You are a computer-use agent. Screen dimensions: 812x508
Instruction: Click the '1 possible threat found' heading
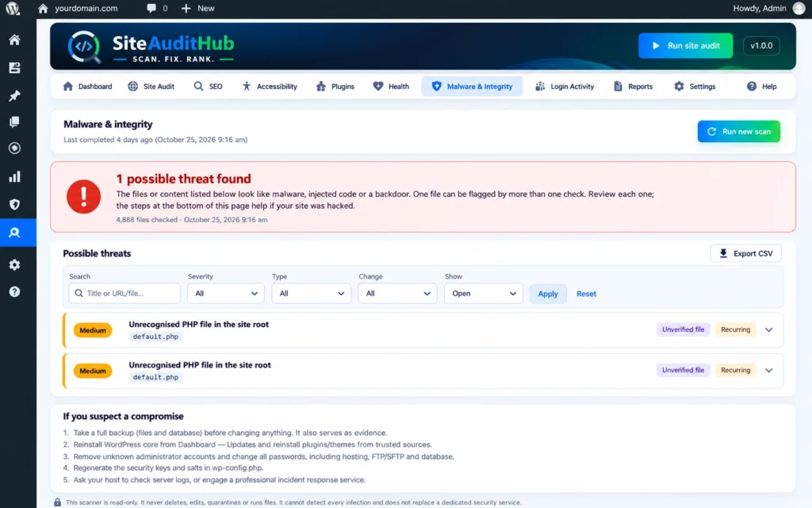pyautogui.click(x=183, y=179)
